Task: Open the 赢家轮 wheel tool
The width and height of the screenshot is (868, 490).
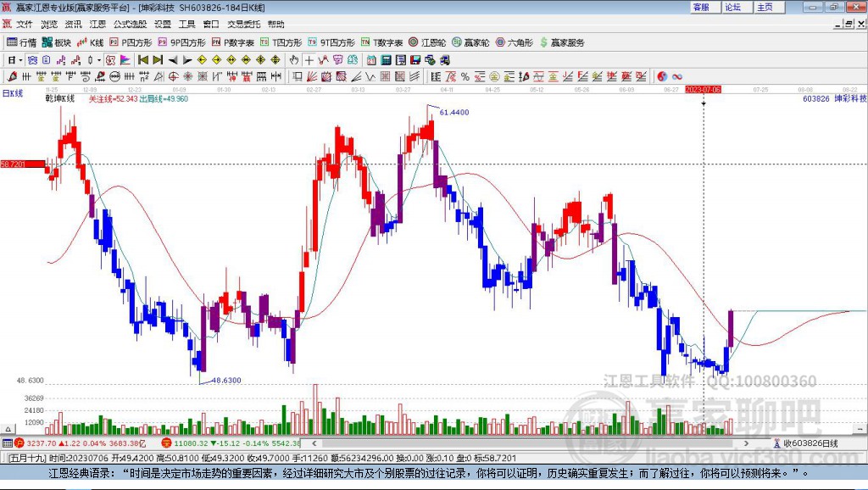Action: pyautogui.click(x=470, y=42)
